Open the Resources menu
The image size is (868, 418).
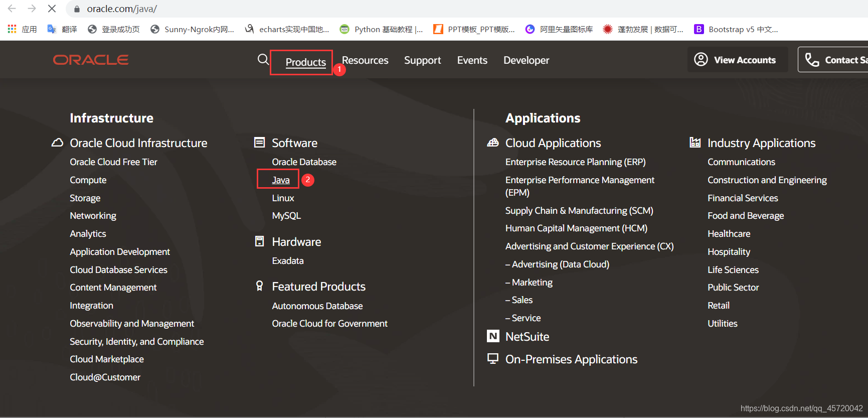(x=365, y=60)
